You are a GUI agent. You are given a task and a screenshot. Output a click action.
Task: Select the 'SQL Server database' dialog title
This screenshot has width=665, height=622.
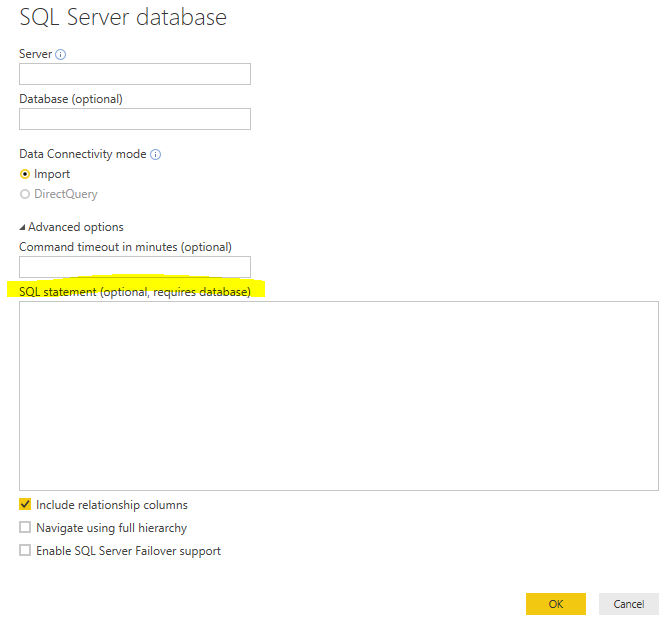tap(123, 17)
